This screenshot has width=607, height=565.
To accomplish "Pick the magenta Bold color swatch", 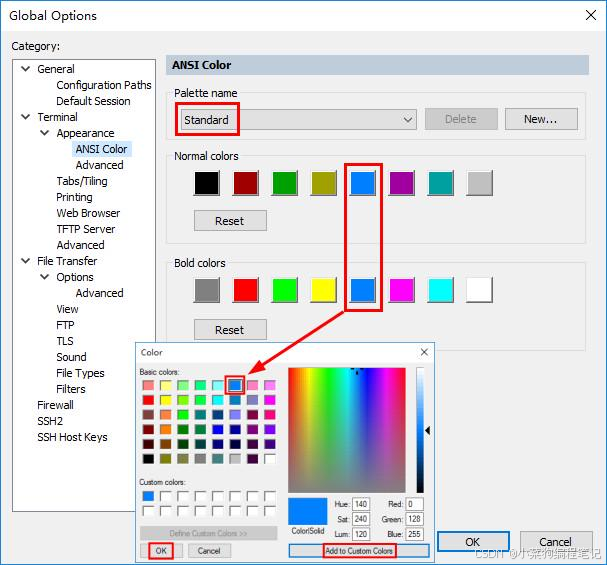I will pyautogui.click(x=402, y=290).
